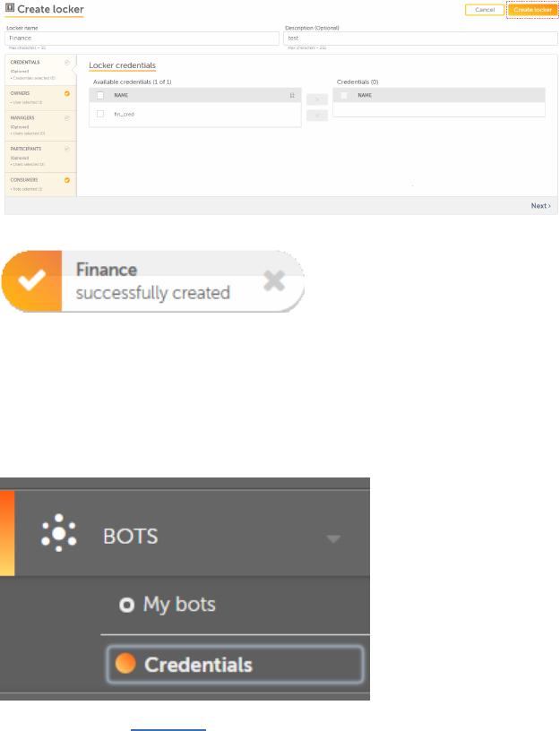Select Credentials in the sidebar
Viewport: 560px width, 731px height.
pyautogui.click(x=235, y=665)
